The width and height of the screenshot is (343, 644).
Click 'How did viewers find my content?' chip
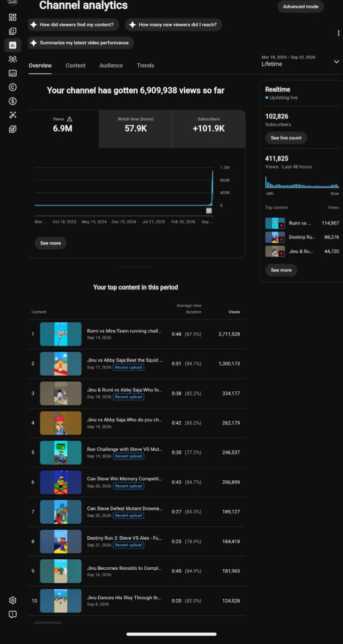[74, 25]
